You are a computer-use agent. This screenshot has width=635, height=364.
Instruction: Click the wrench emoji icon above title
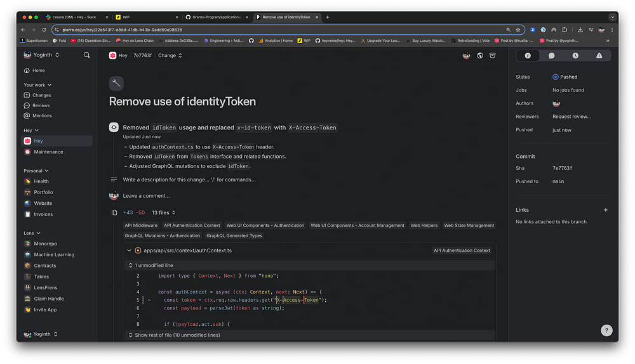point(116,83)
